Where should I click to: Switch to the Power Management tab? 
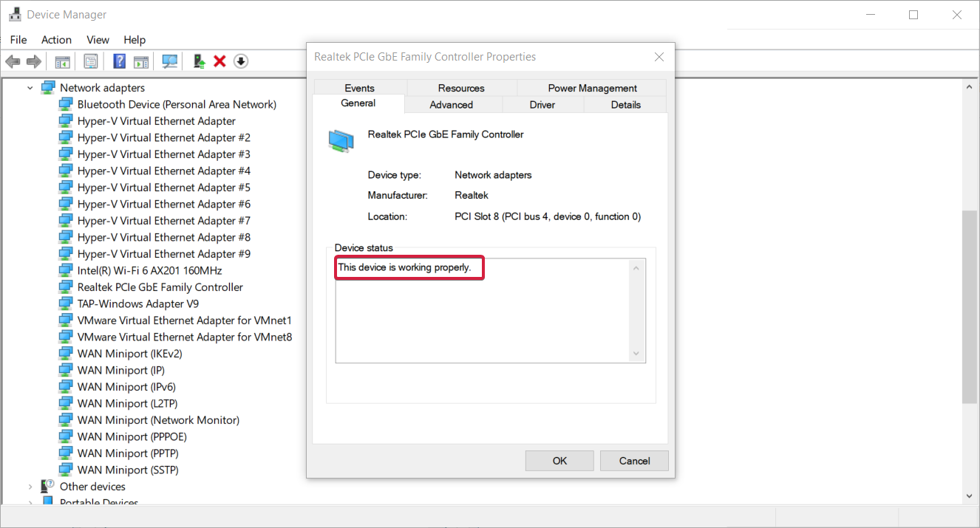[592, 88]
